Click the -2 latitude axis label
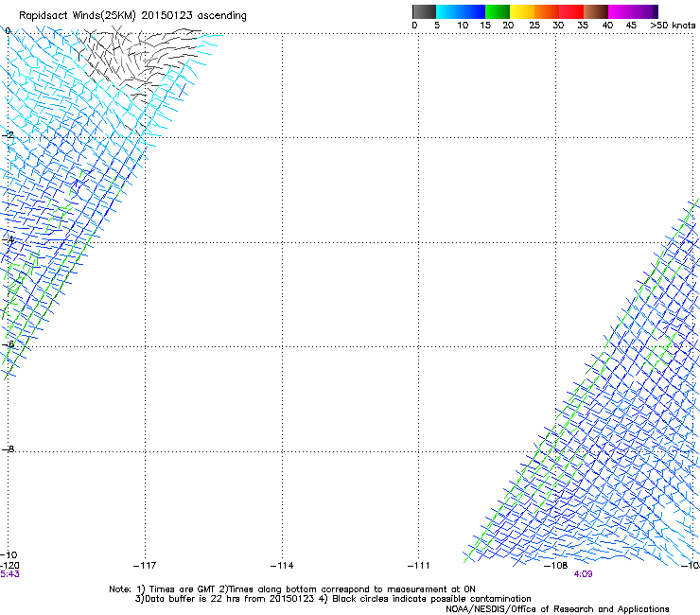 pyautogui.click(x=8, y=135)
